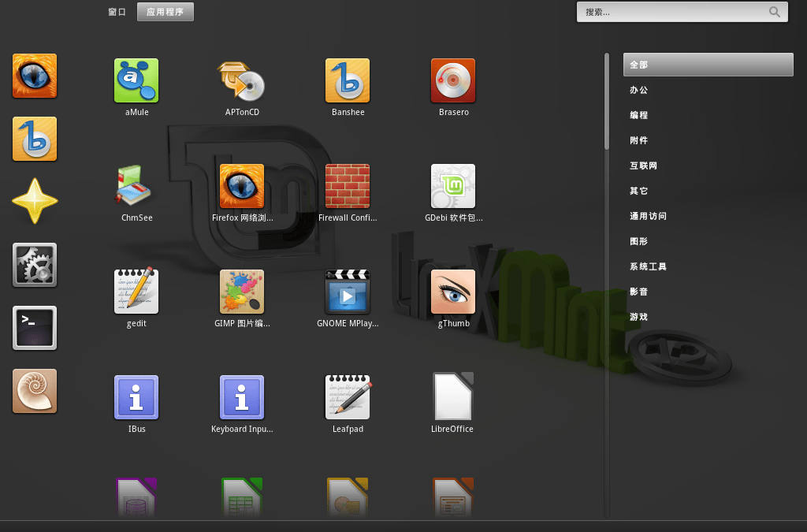
Task: Launch Firefox from the left dash
Action: point(35,76)
